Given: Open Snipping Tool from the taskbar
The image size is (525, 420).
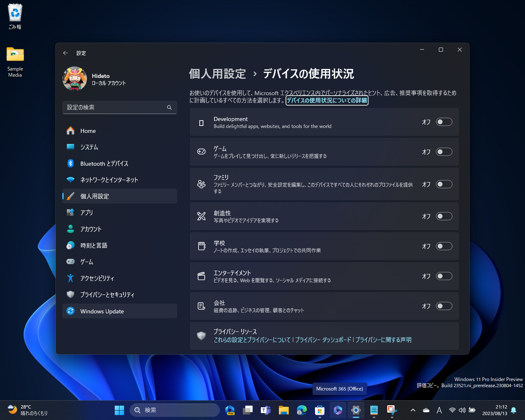Looking at the screenshot, I should 392,410.
